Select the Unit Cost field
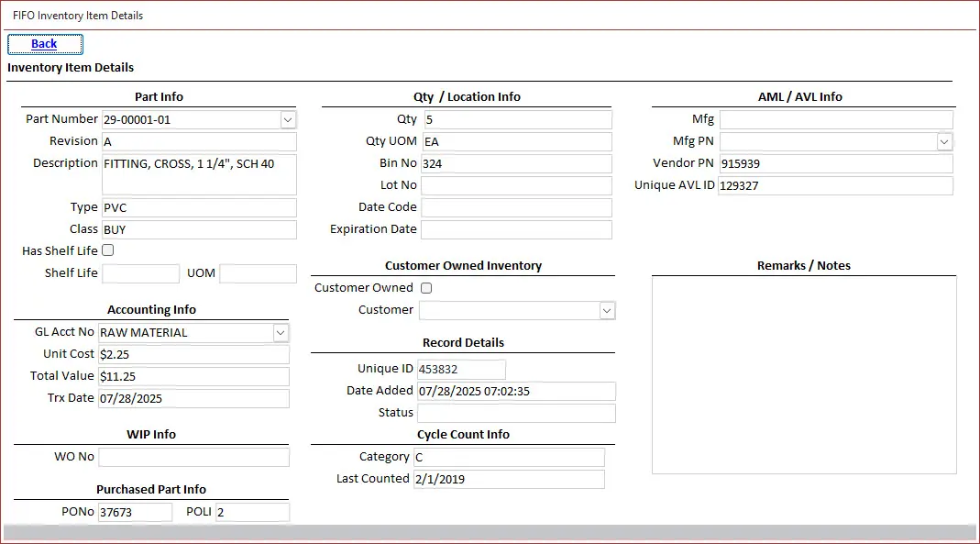This screenshot has height=544, width=980. point(193,355)
